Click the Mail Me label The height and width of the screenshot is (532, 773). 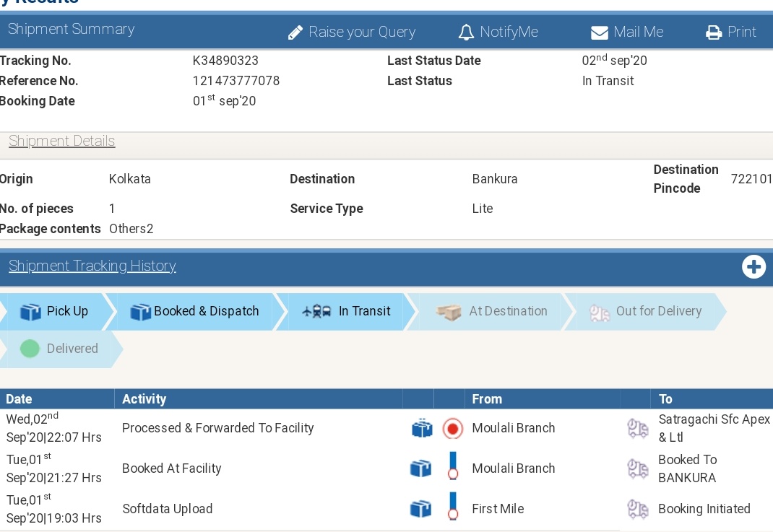(x=639, y=32)
